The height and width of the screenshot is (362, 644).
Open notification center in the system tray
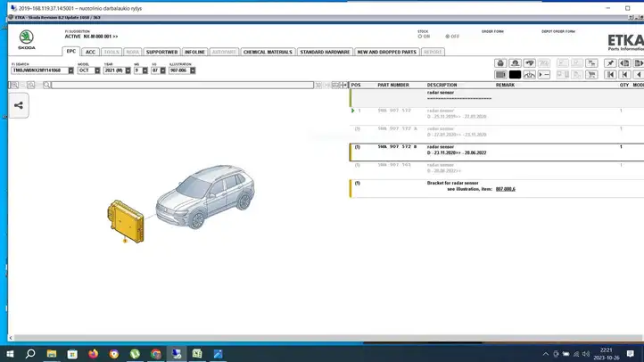click(x=631, y=354)
